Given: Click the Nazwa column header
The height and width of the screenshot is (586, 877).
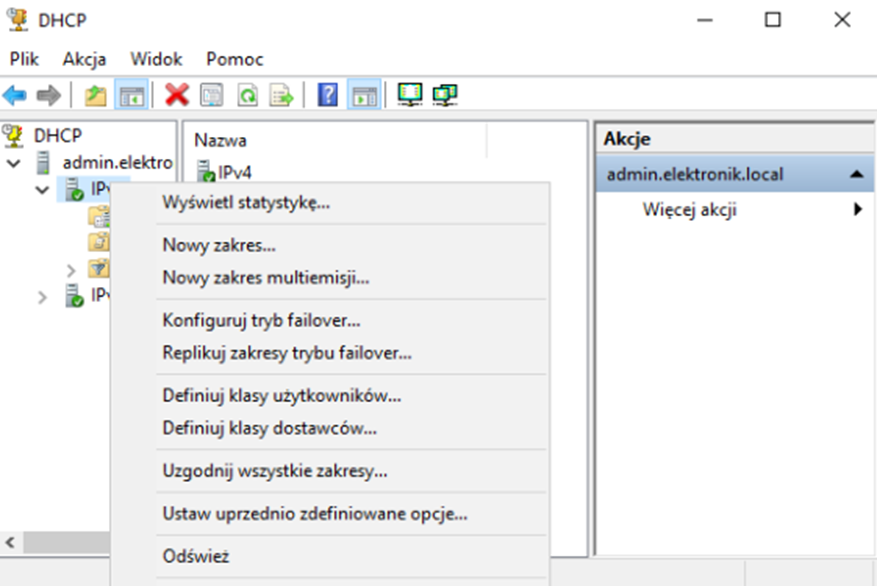Looking at the screenshot, I should point(221,141).
